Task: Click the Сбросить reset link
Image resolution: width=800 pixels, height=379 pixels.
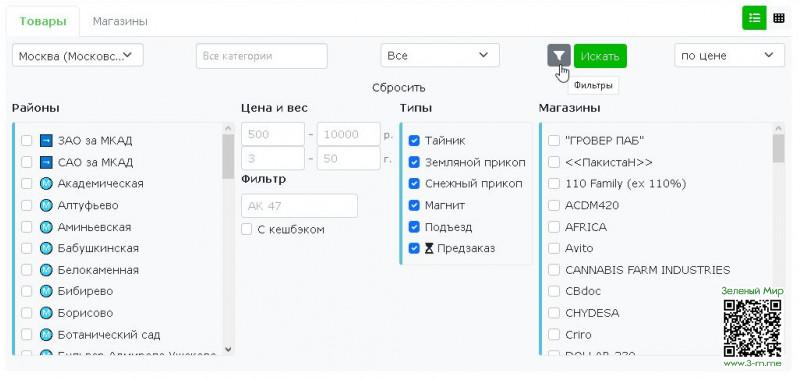Action: 398,88
